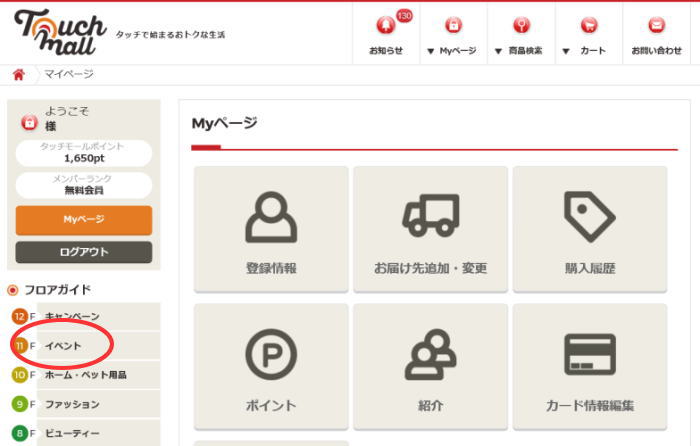Expand the カート dropdown arrow
This screenshot has height=446, width=700.
566,51
